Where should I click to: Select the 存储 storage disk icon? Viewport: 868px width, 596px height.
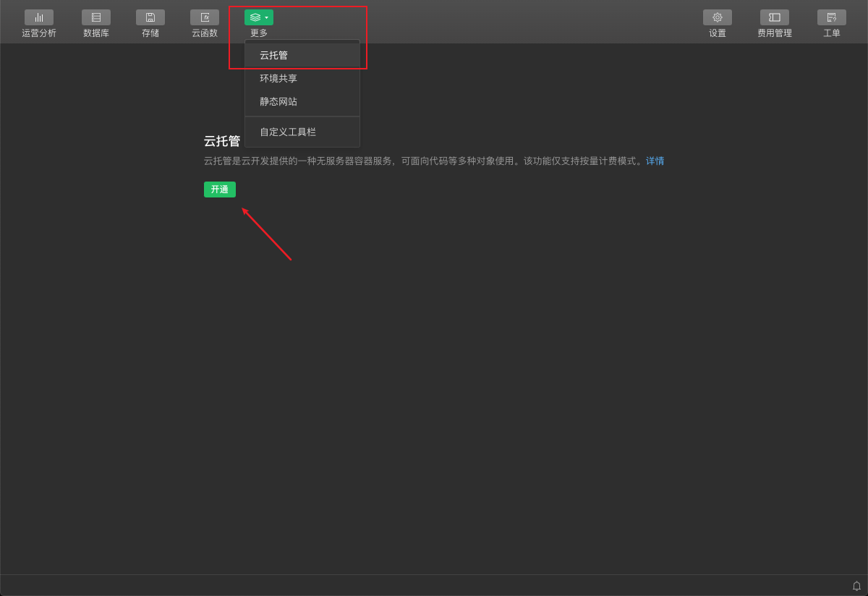click(150, 17)
